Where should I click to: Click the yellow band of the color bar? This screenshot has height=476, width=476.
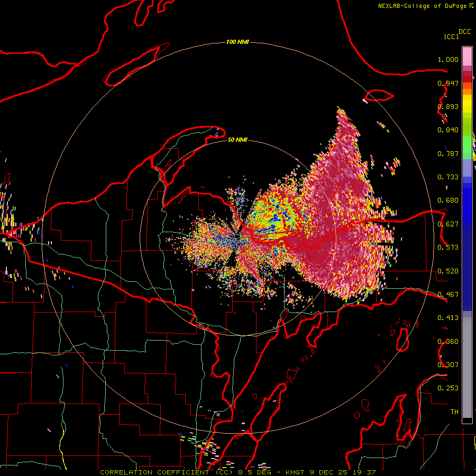[467, 104]
